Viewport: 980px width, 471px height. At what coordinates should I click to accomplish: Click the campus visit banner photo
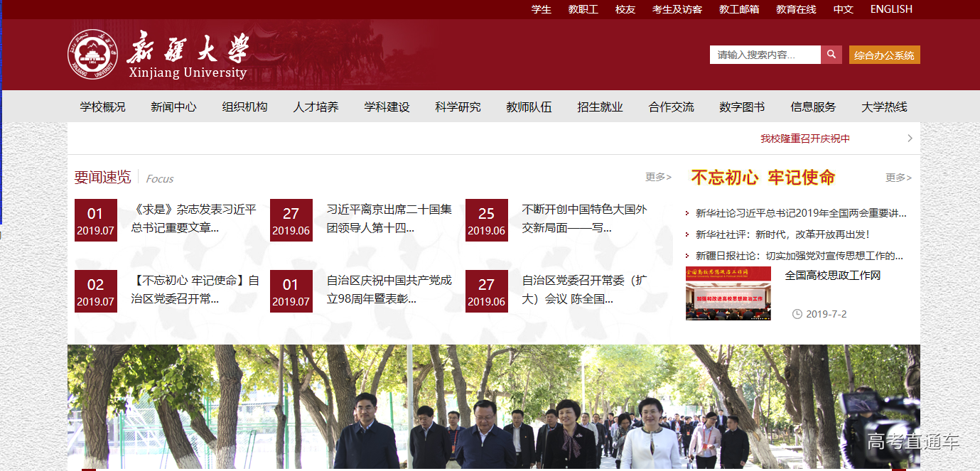coord(493,407)
